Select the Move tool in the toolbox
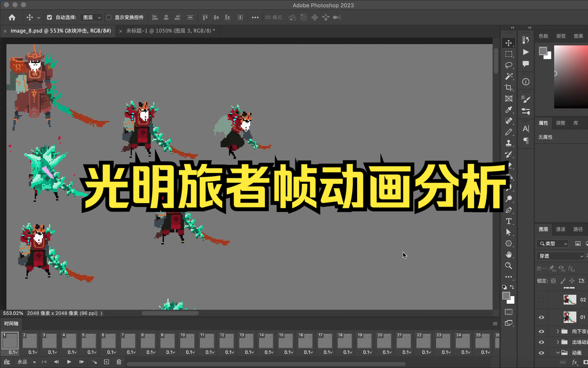588x368 pixels. pos(509,43)
